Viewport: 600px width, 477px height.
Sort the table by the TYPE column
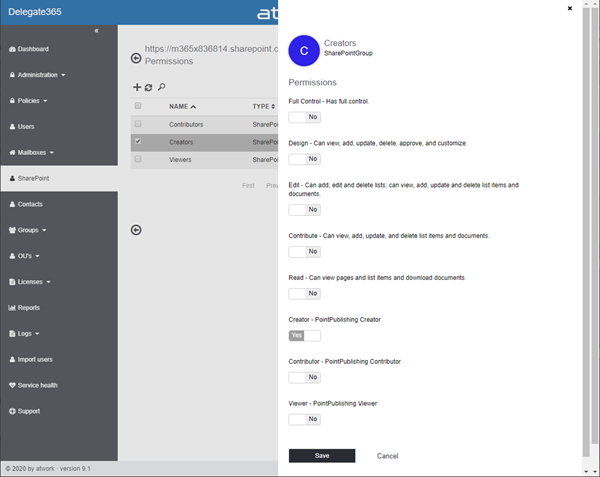pyautogui.click(x=264, y=106)
